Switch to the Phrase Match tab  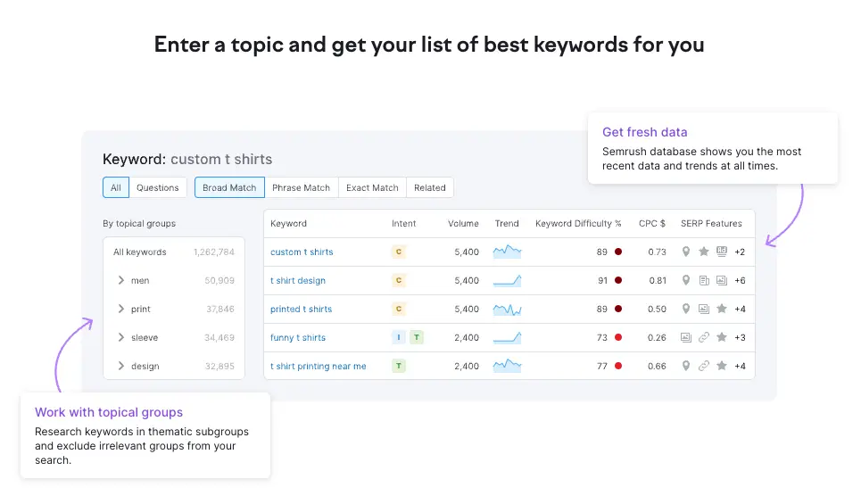[x=301, y=187]
